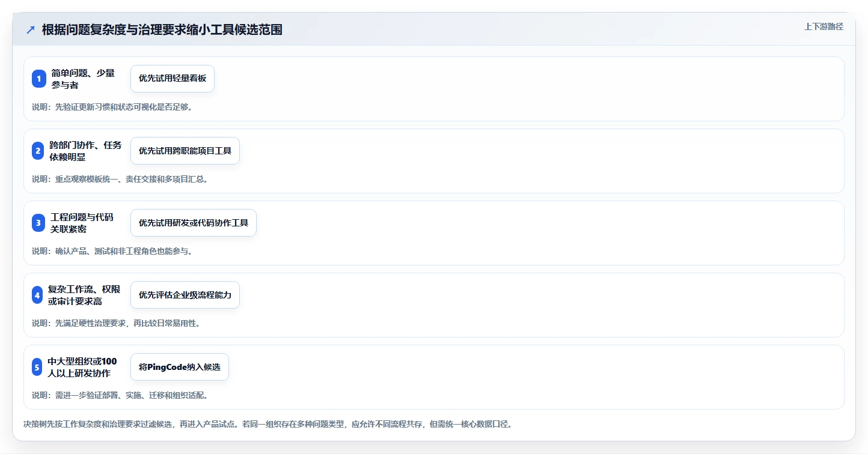Select step number 2 badge
Screen dimensions: 868x454
(38, 151)
